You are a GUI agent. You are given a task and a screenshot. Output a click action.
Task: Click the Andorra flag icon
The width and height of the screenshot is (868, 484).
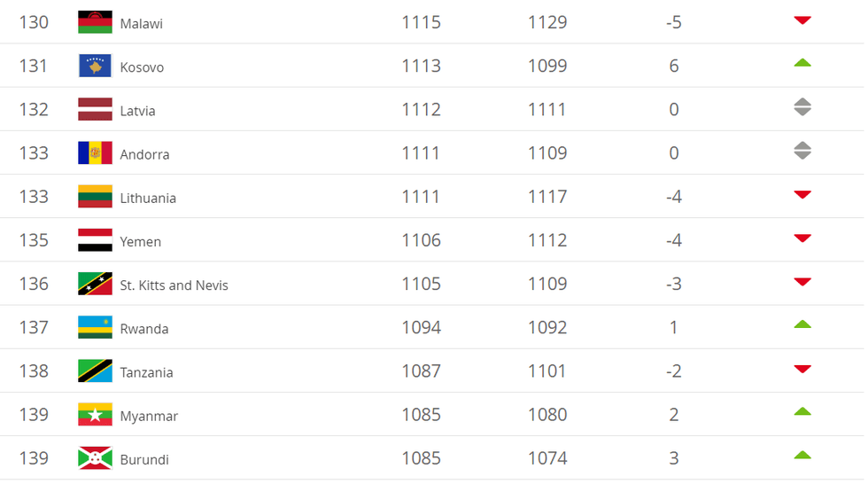95,152
